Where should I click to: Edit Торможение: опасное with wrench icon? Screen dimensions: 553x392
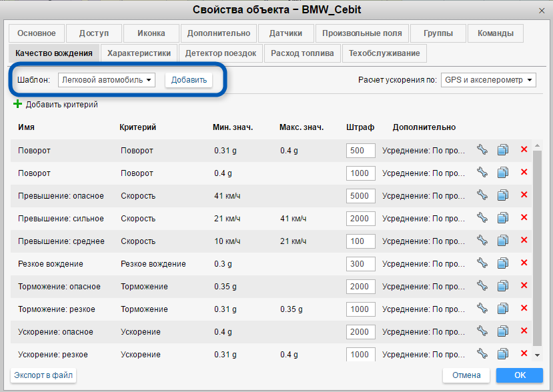482,286
